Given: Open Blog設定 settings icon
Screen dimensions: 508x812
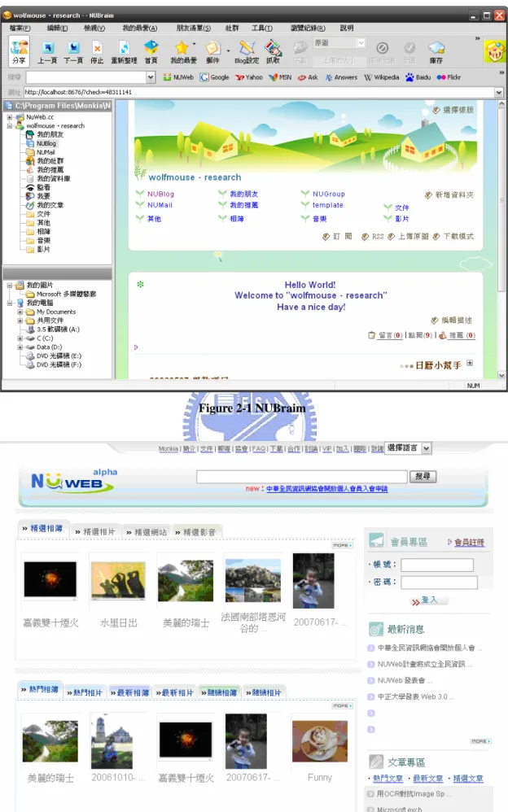Looking at the screenshot, I should point(247,48).
